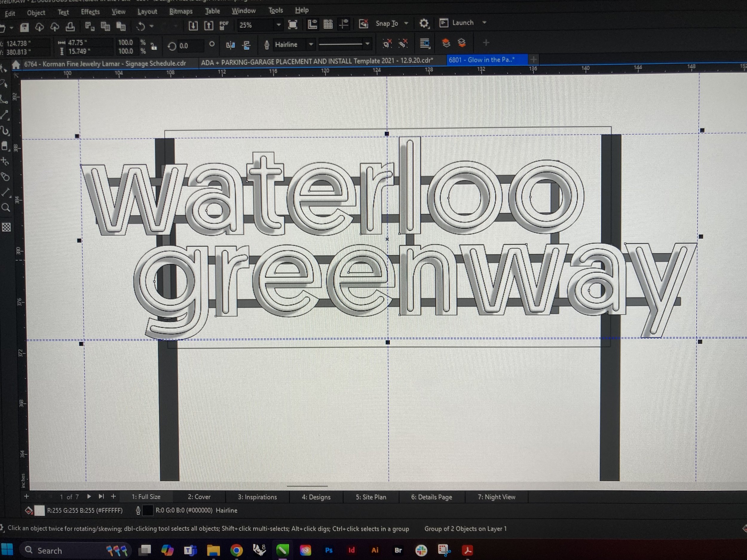Click the Mirror vertically icon

[247, 45]
